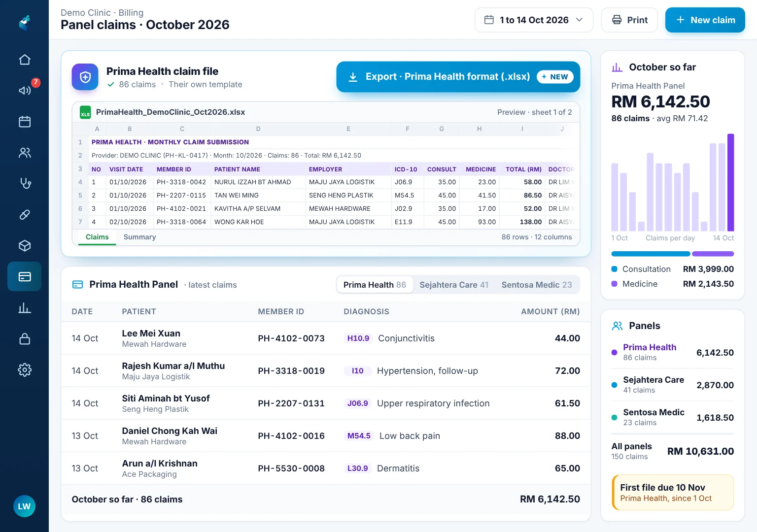The image size is (757, 532).
Task: Open Sejahtera Care in the Panels list
Action: pyautogui.click(x=673, y=385)
